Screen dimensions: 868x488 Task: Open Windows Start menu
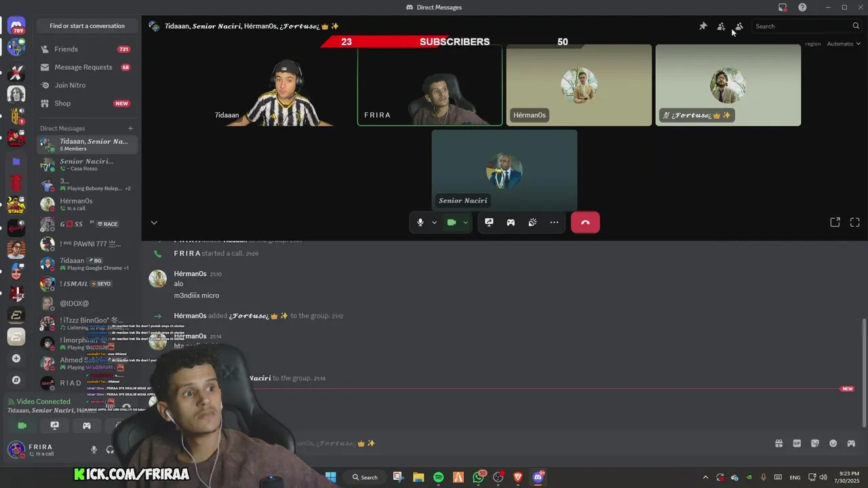point(331,477)
